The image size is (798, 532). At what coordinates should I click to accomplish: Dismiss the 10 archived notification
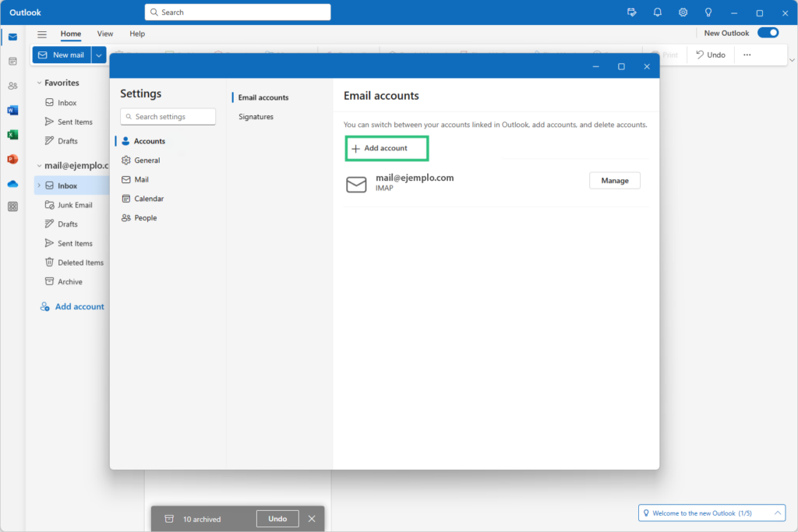point(312,519)
